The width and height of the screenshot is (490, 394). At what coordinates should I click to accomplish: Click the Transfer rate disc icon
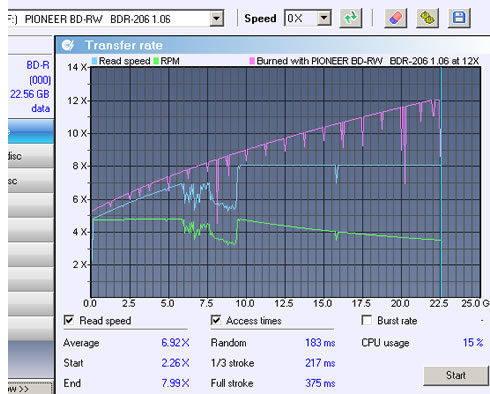coord(68,45)
